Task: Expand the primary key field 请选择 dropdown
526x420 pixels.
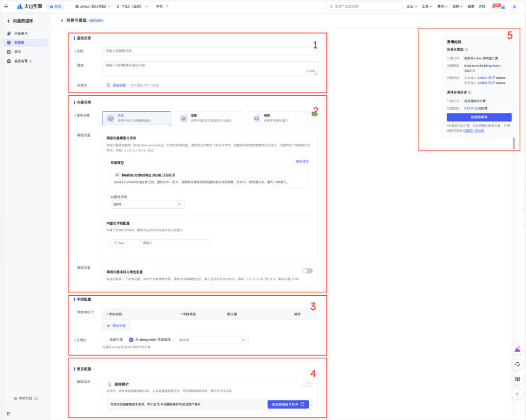Action: pyautogui.click(x=212, y=340)
